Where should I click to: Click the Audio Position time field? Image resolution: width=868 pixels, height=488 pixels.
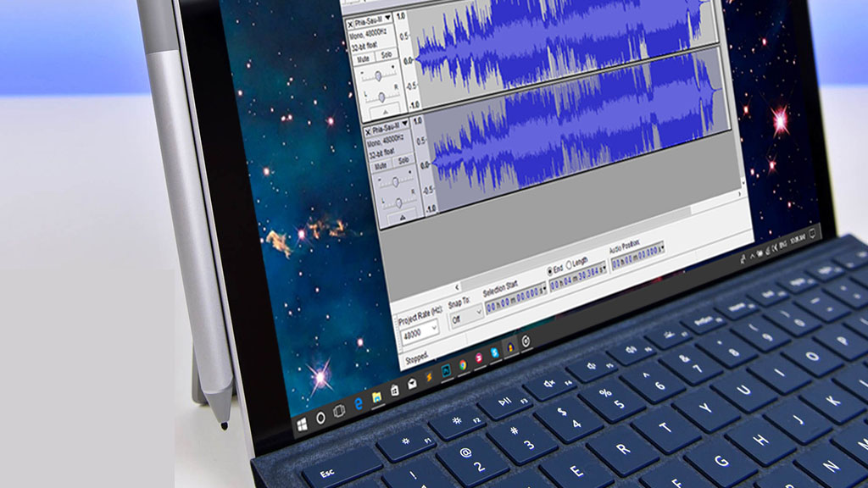pos(637,257)
